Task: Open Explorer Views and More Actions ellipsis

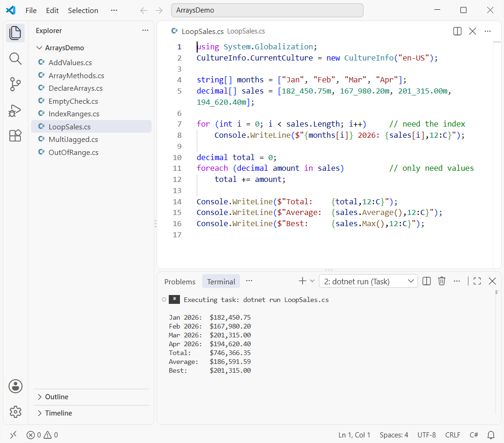Action: tap(145, 30)
